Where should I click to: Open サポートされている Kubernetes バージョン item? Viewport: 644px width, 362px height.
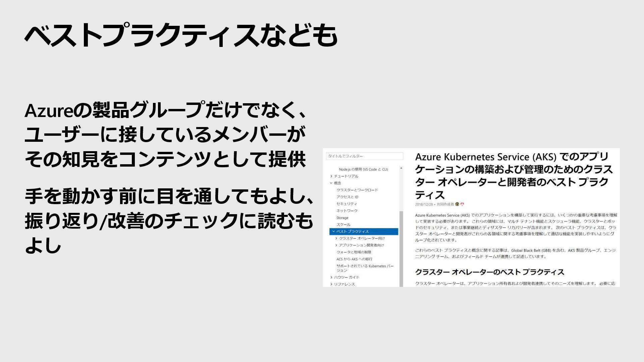point(365,268)
